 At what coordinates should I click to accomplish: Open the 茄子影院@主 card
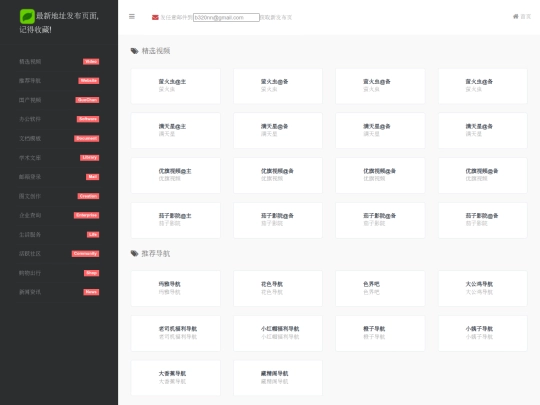176,220
